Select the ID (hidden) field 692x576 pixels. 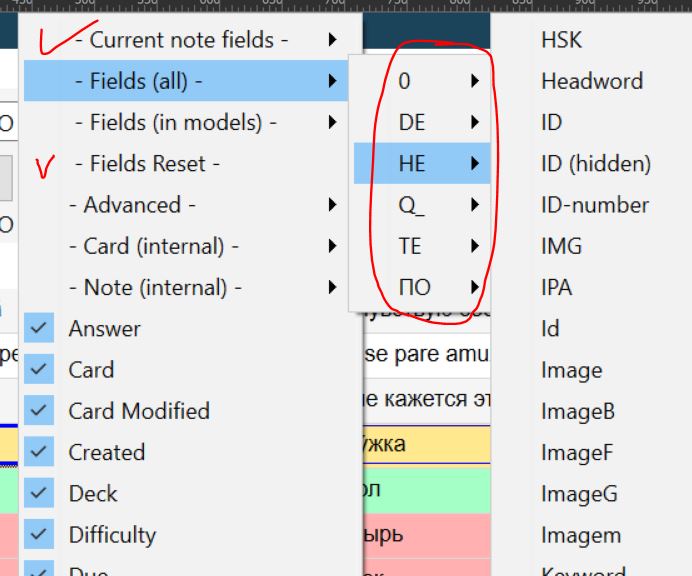tap(595, 164)
